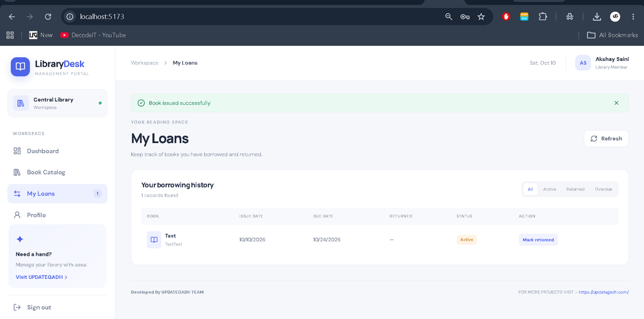Click the browser forward arrow
This screenshot has height=319, width=644.
coord(30,17)
